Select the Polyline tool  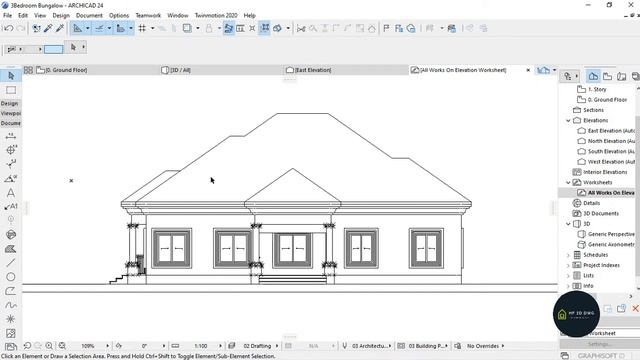tap(11, 291)
